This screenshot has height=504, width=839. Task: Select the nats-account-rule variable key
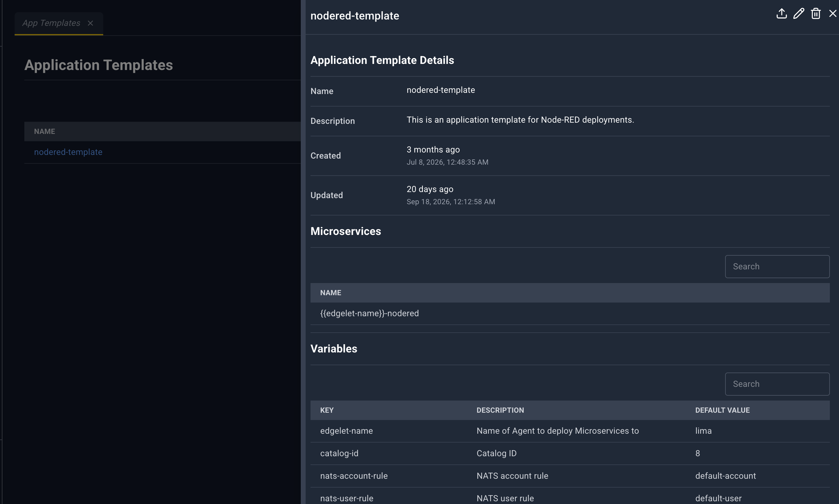pyautogui.click(x=354, y=476)
